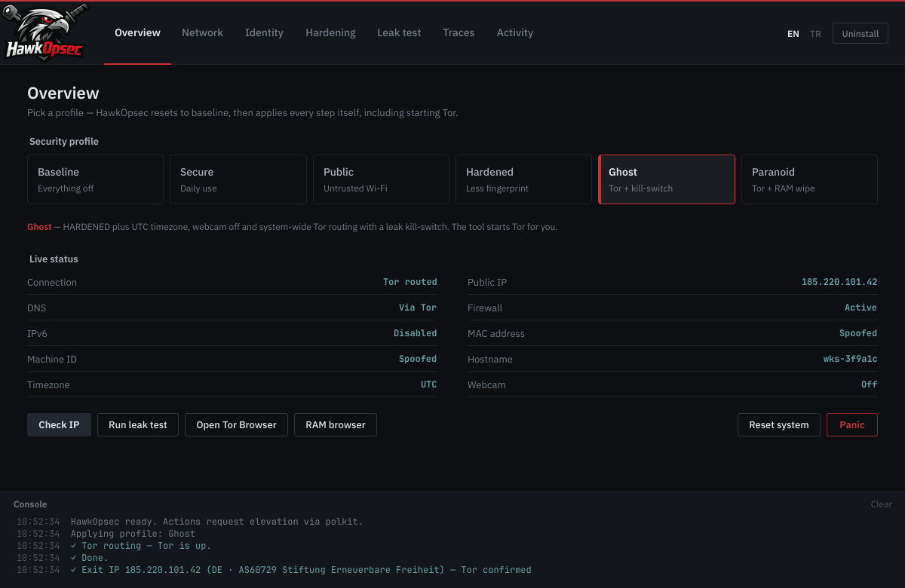Open the Traces tab

click(459, 33)
